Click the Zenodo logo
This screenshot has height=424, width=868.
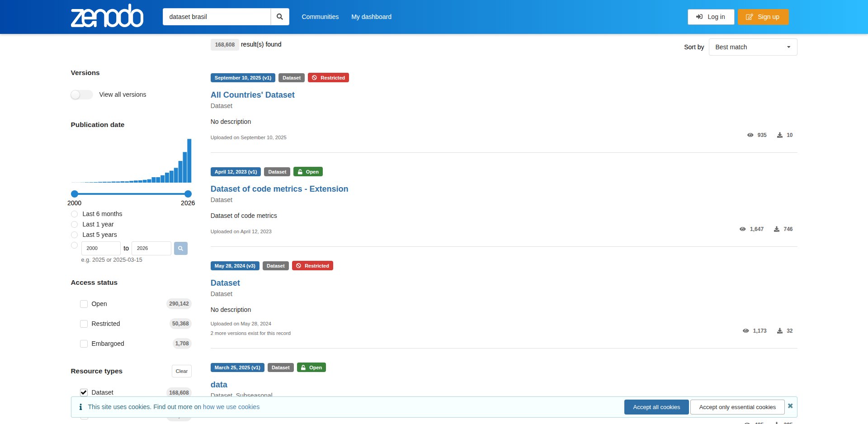point(107,16)
